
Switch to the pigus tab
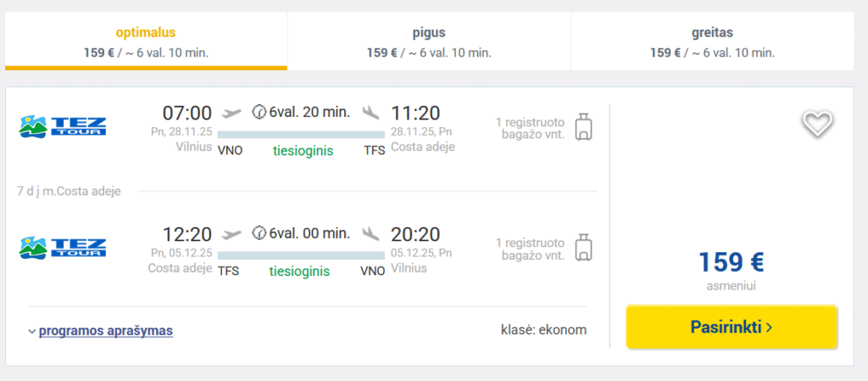tap(428, 42)
